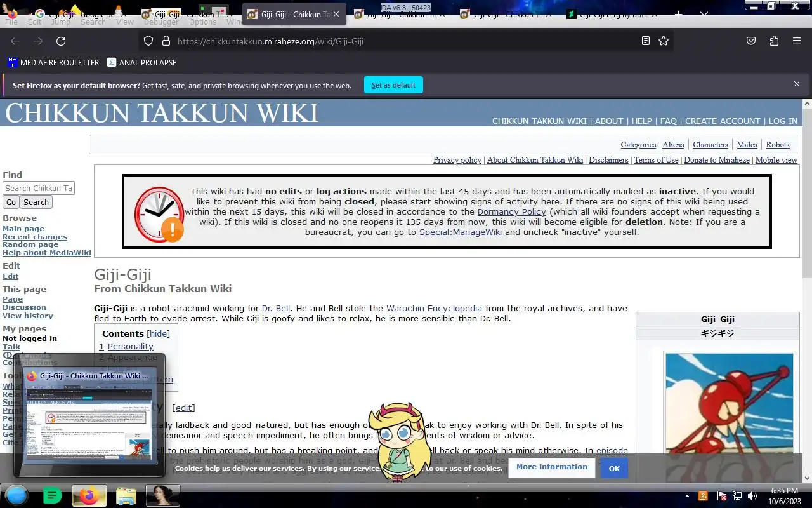
Task: Open the Pocket save icon
Action: pyautogui.click(x=751, y=41)
